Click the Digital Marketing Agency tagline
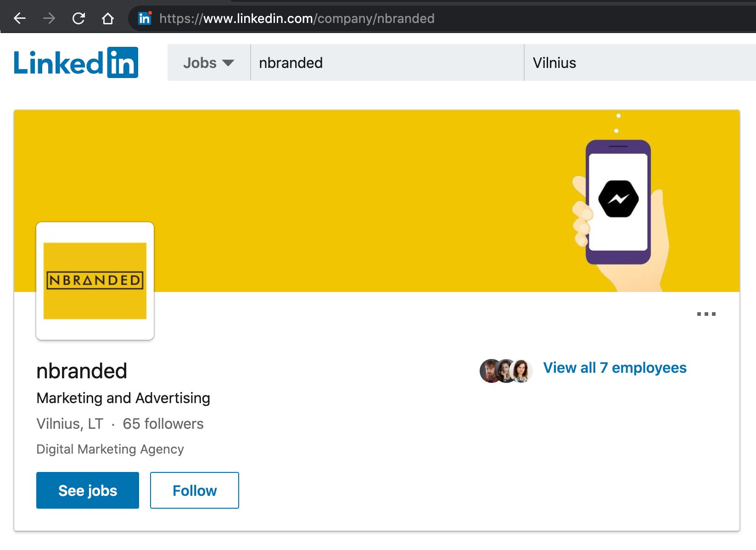Image resolution: width=756 pixels, height=550 pixels. pyautogui.click(x=110, y=449)
